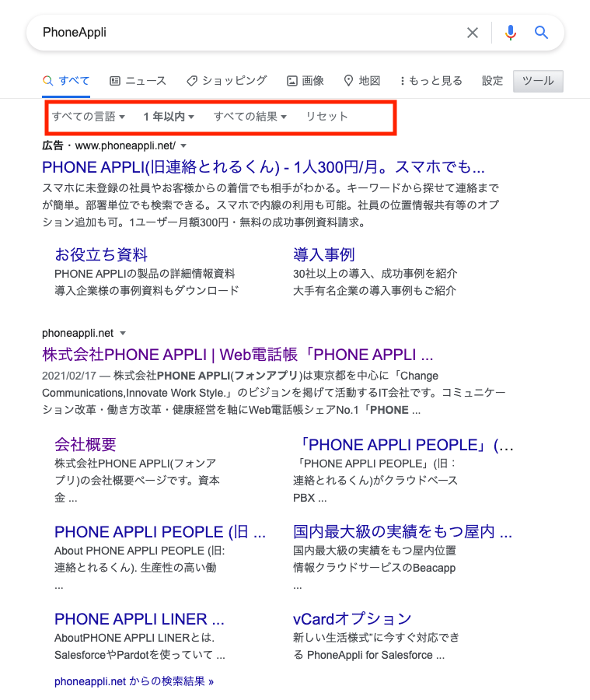This screenshot has height=700, width=590.
Task: Click the 広告 ad label
Action: click(53, 146)
